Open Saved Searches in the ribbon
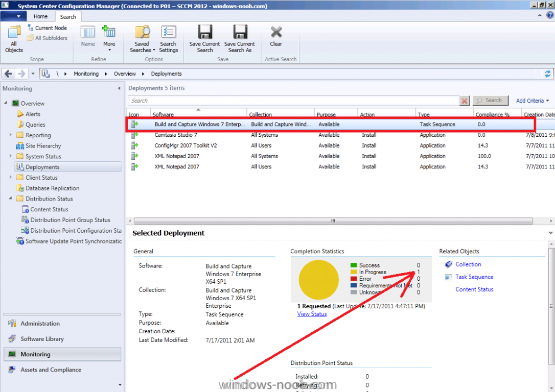Screen dimensions: 555x392 tap(142, 39)
